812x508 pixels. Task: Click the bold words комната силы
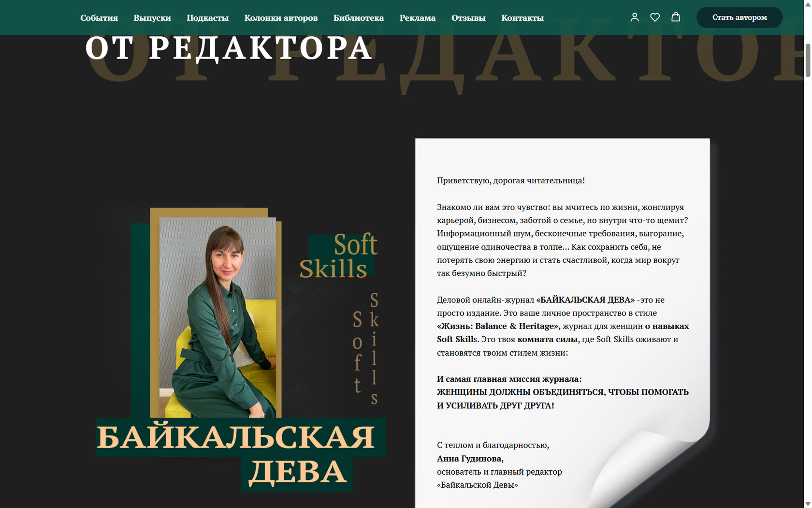pyautogui.click(x=548, y=339)
